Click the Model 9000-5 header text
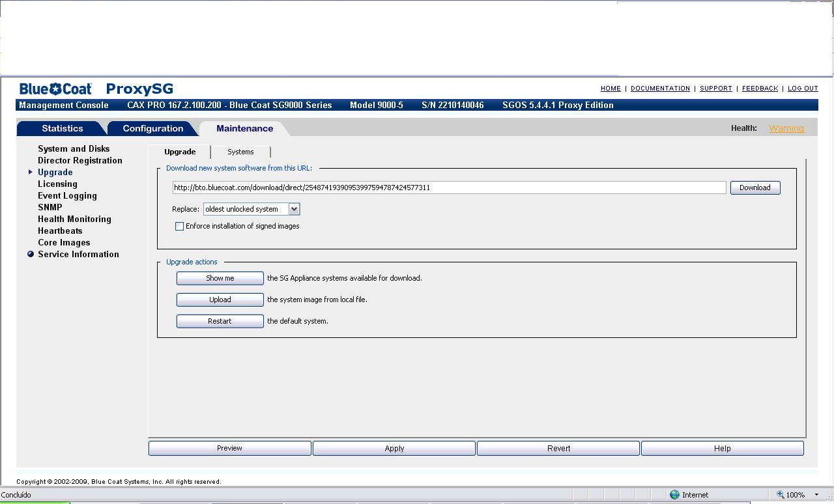 coord(377,105)
